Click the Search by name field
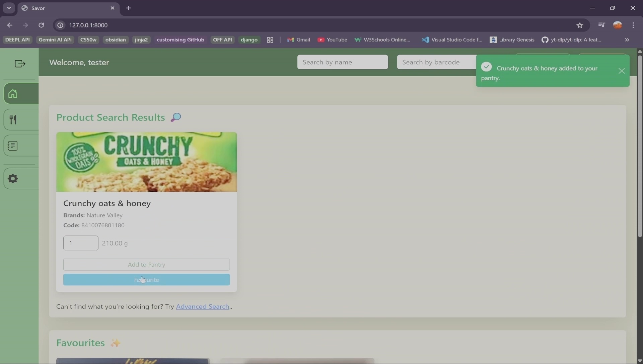The height and width of the screenshot is (364, 643). pos(343,62)
